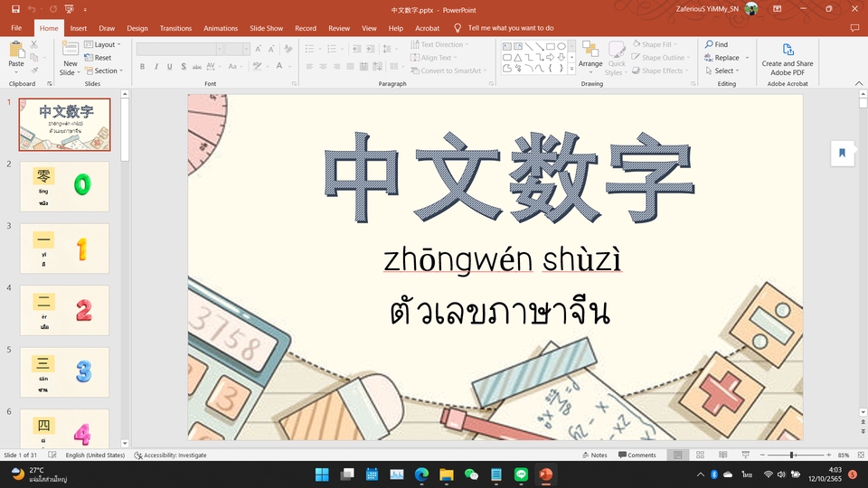This screenshot has height=488, width=868.
Task: Click the Comments button in status bar
Action: [x=637, y=455]
